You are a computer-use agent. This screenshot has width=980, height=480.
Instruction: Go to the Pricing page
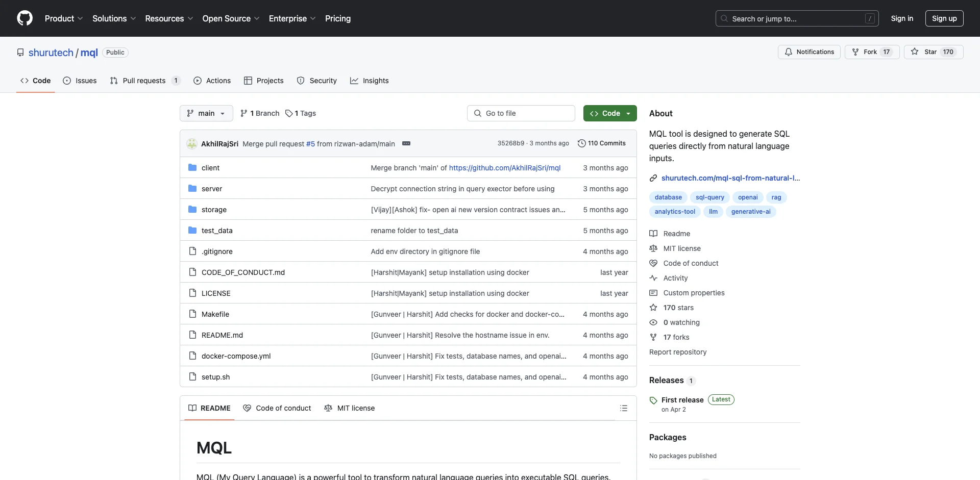338,18
